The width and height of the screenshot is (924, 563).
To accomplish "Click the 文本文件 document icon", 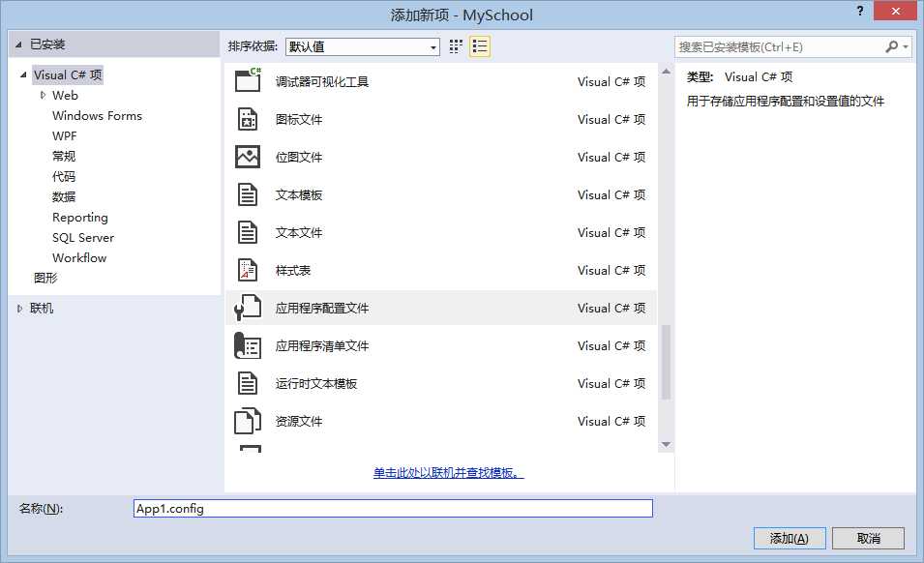I will pos(248,232).
